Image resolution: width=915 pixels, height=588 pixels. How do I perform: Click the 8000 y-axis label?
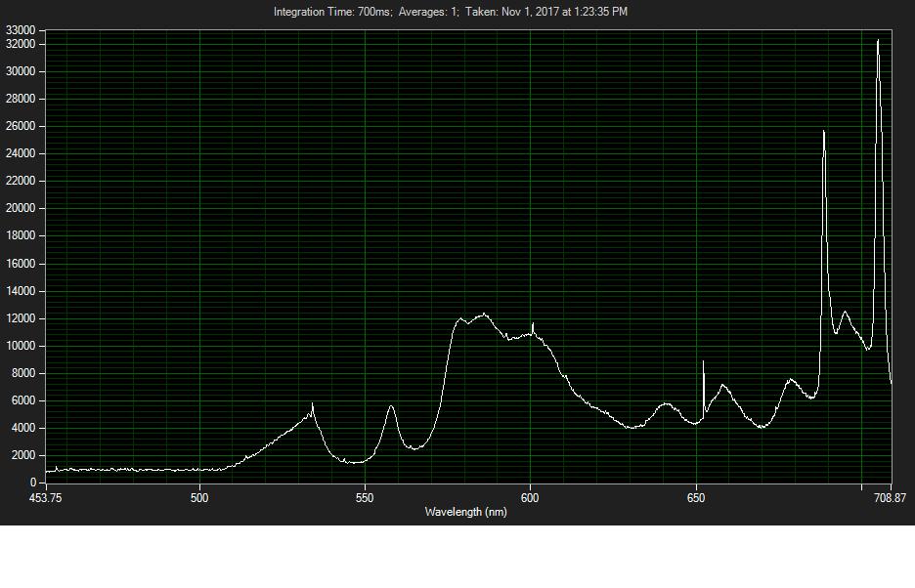click(23, 373)
